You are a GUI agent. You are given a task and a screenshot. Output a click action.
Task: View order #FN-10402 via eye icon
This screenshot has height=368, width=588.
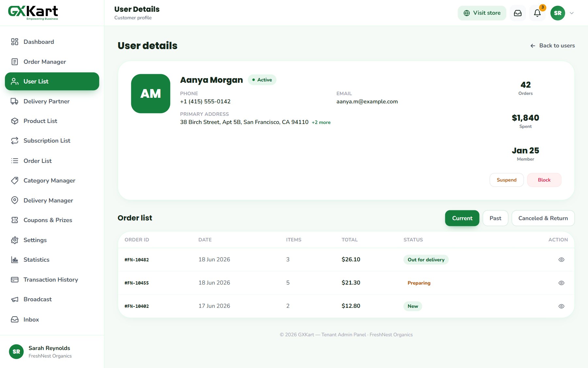pyautogui.click(x=561, y=306)
